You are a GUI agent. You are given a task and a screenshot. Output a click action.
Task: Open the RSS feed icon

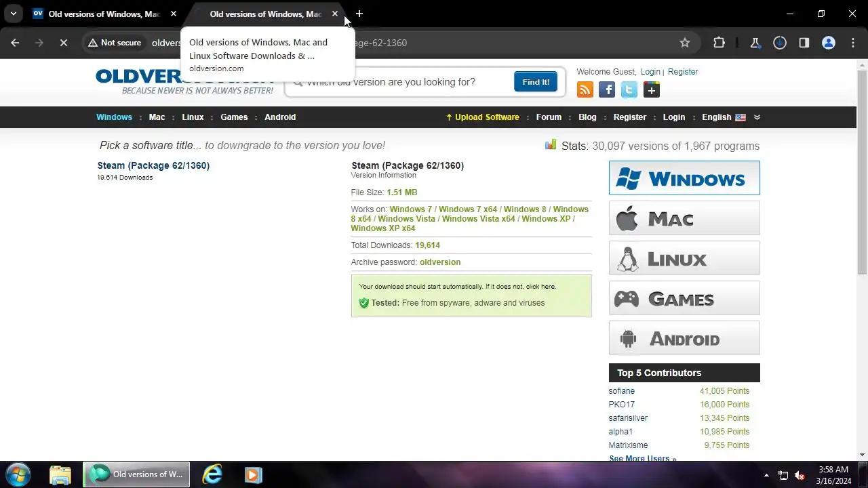[x=585, y=89]
